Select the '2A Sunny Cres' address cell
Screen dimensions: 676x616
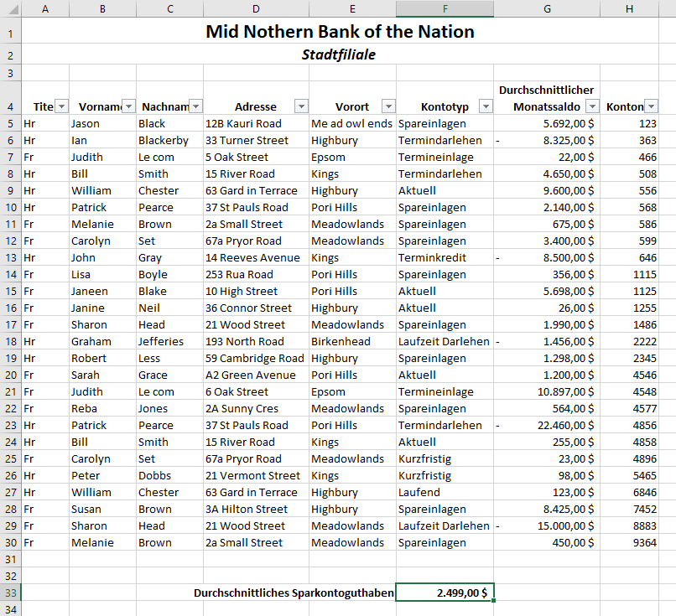(x=256, y=408)
